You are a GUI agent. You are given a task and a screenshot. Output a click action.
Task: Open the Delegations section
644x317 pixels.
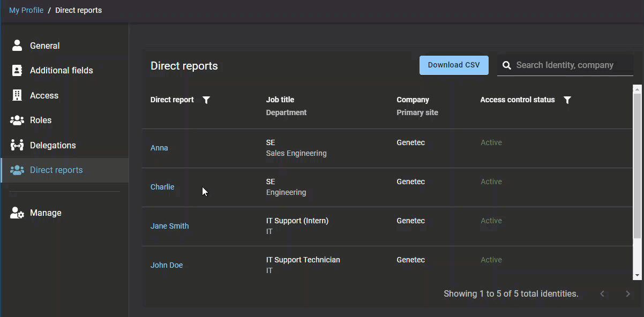click(x=65, y=145)
